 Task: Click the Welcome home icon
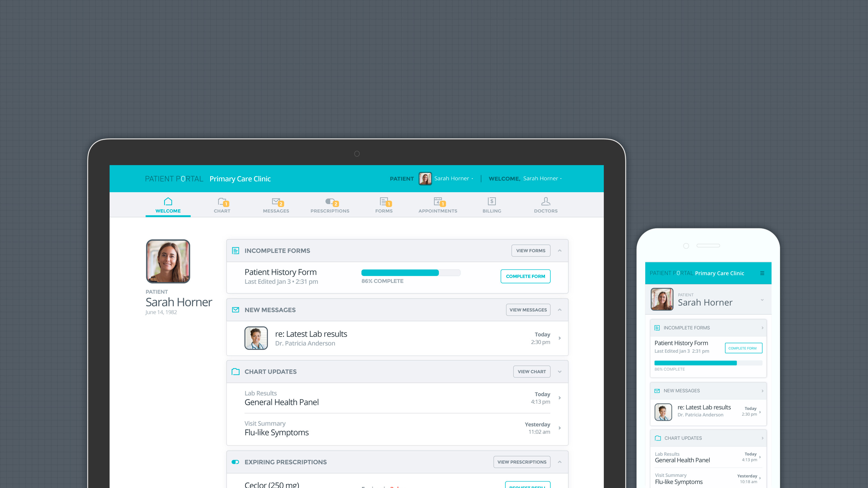(x=168, y=201)
